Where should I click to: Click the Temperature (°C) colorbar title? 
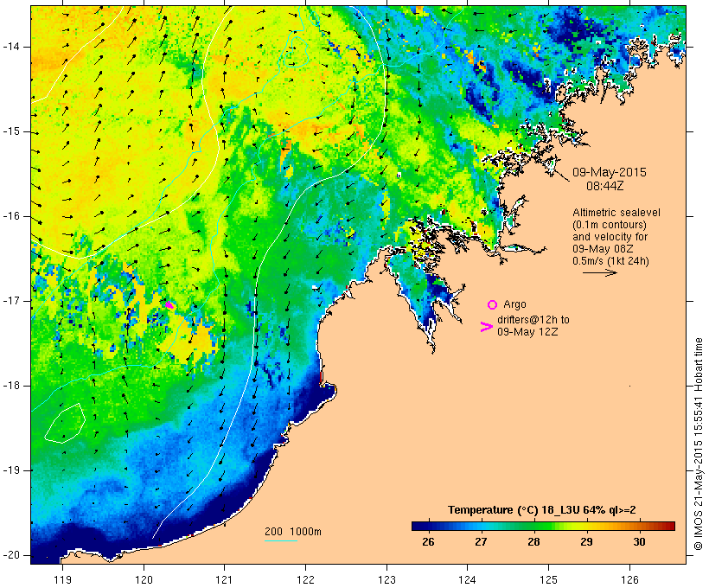(542, 510)
